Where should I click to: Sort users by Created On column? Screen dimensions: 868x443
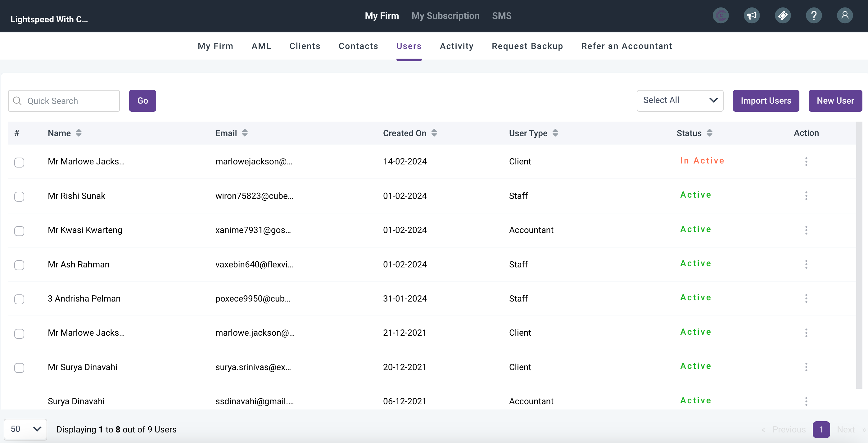pyautogui.click(x=434, y=133)
